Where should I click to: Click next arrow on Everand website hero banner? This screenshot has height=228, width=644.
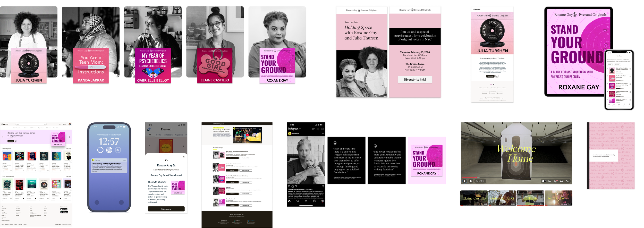click(x=70, y=137)
